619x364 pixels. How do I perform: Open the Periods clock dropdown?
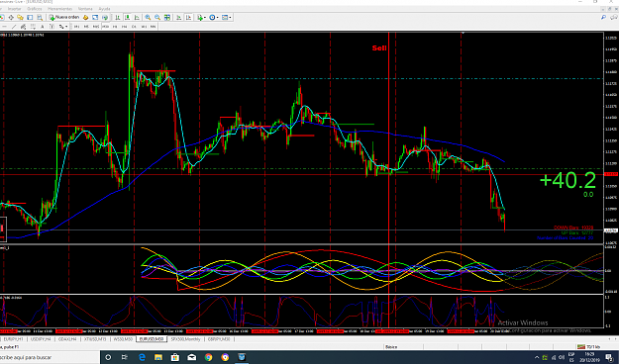(x=214, y=18)
